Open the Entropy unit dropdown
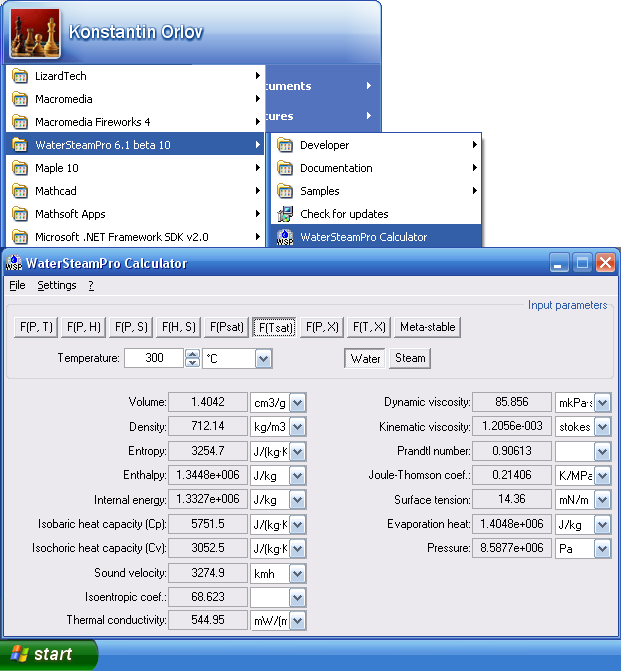The image size is (621, 671). (x=297, y=451)
